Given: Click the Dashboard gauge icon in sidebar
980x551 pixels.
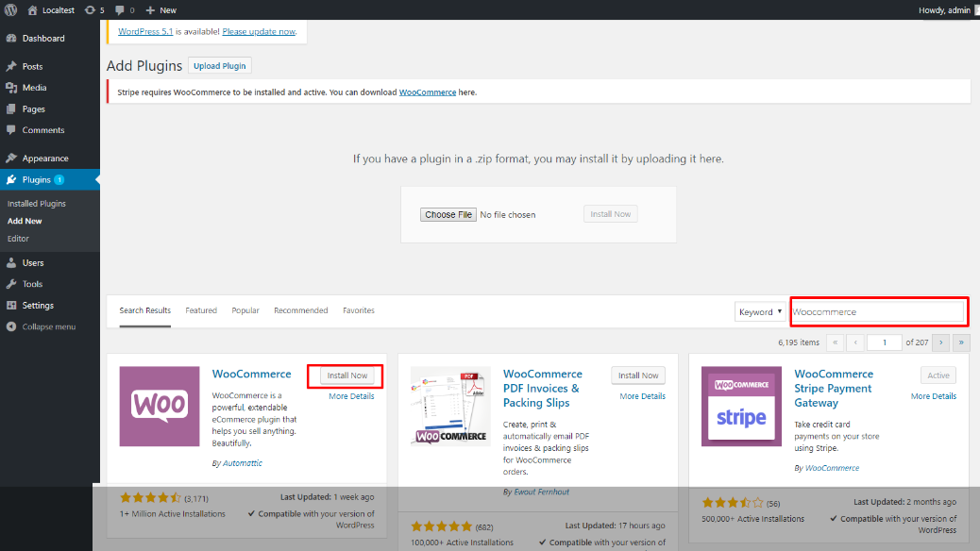Looking at the screenshot, I should [x=11, y=38].
